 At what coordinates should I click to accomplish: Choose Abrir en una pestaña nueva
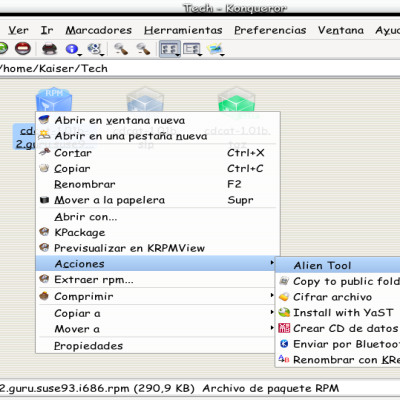click(x=158, y=136)
